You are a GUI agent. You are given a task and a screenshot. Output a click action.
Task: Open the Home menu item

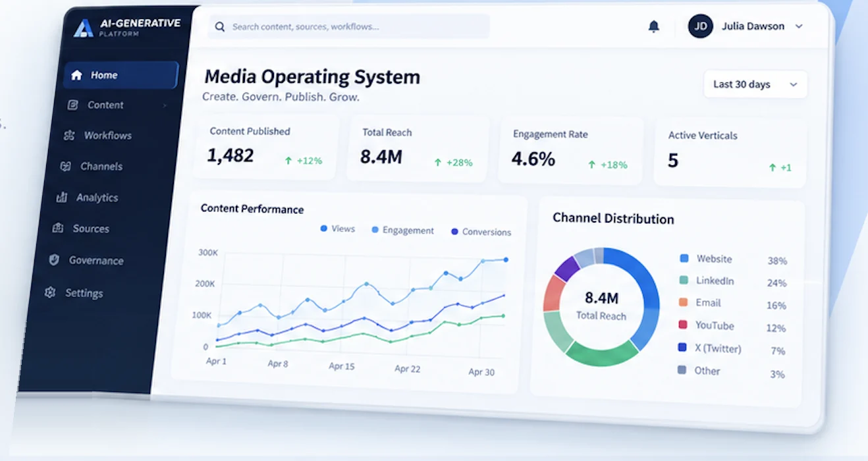click(x=121, y=75)
